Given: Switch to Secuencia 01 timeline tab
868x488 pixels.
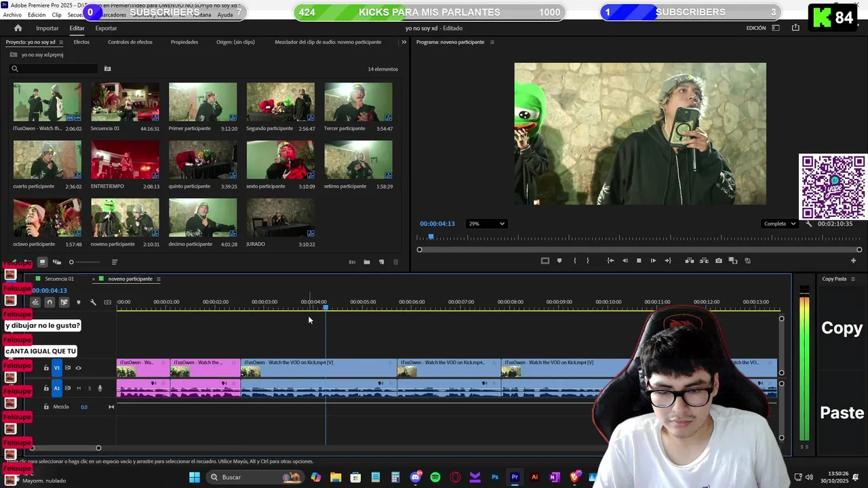Looking at the screenshot, I should 60,279.
